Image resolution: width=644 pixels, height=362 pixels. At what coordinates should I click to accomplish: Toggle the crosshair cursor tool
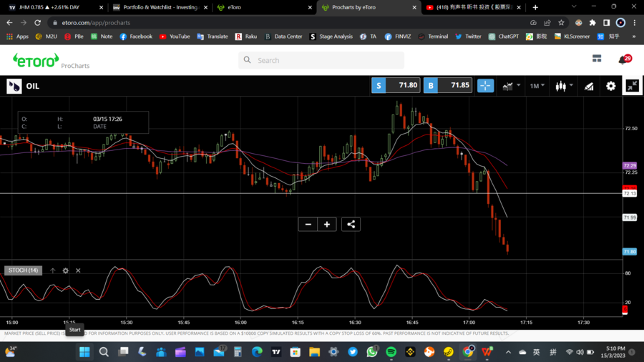tap(485, 86)
